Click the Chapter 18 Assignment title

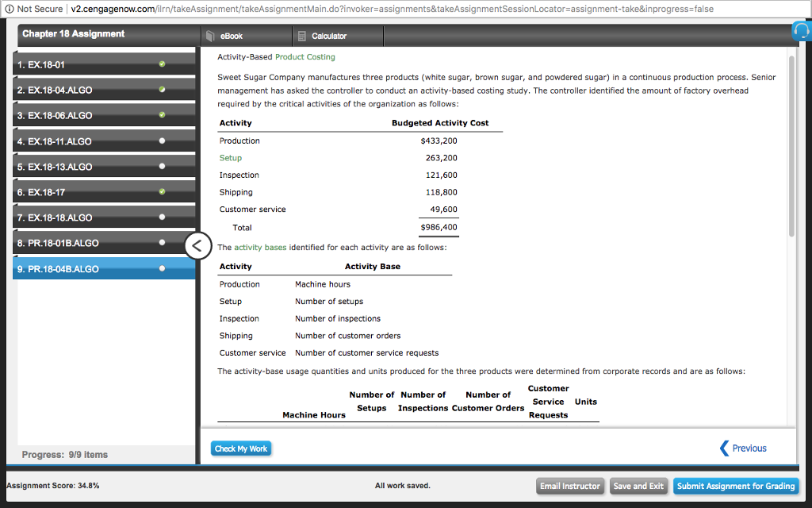[x=74, y=33]
